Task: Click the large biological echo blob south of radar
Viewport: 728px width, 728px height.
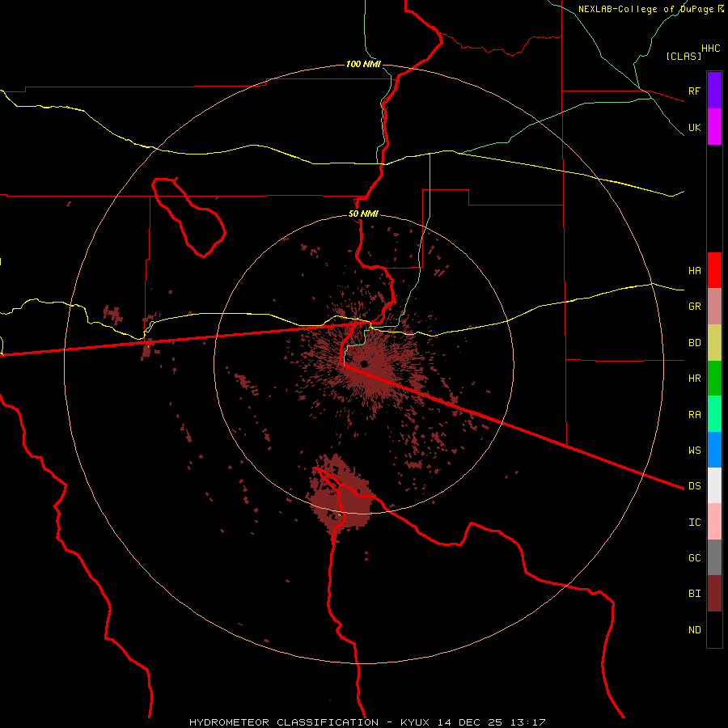Action: pyautogui.click(x=340, y=497)
